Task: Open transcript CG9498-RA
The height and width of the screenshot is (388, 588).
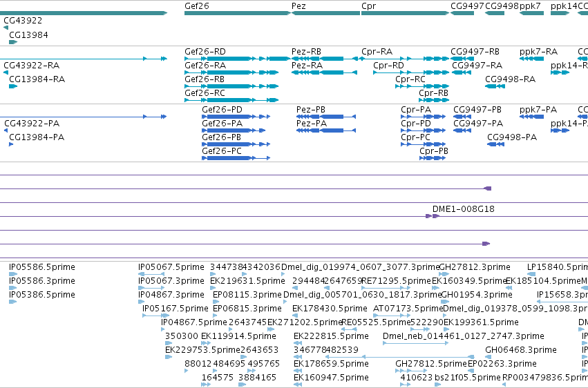Action: click(x=510, y=79)
